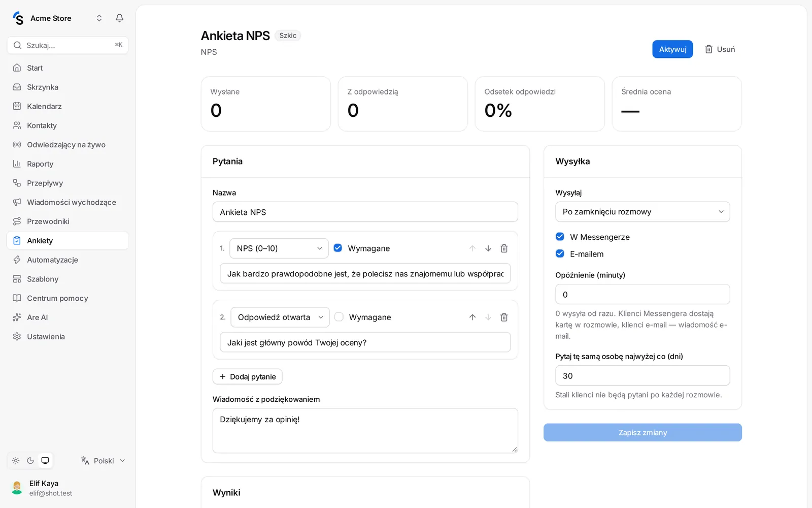The image size is (812, 508).
Task: Toggle Wymagane checkbox for question 1
Action: pos(338,248)
